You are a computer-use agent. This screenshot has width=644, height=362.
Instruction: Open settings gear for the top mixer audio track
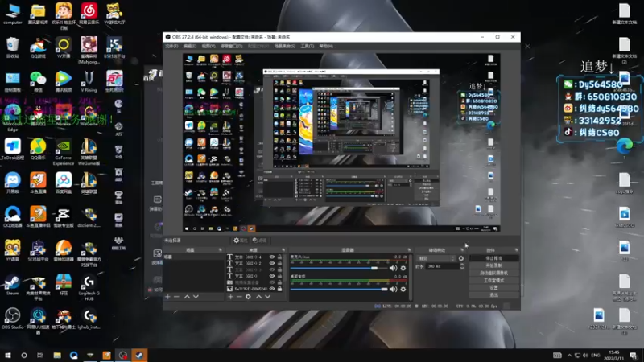403,268
